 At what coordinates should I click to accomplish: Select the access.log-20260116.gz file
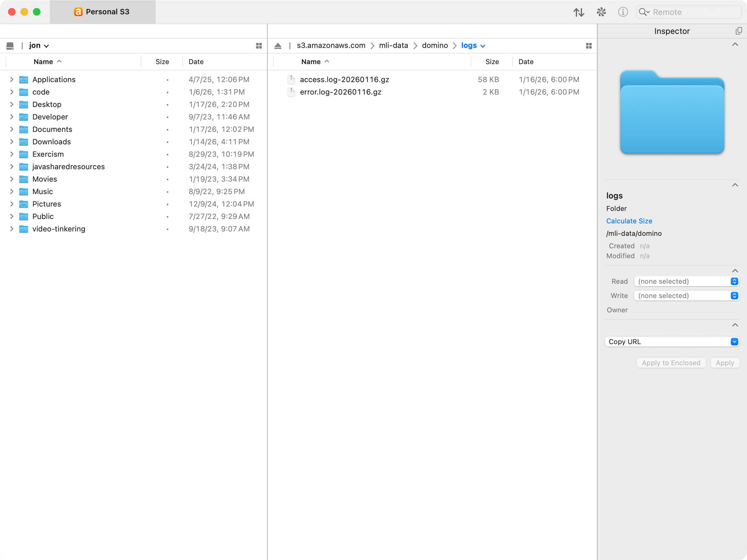(344, 80)
